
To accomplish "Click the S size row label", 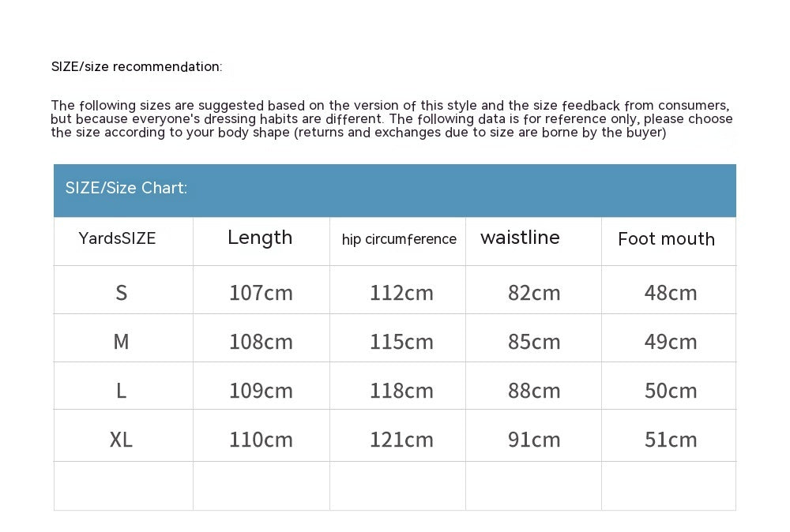I will pyautogui.click(x=121, y=293).
